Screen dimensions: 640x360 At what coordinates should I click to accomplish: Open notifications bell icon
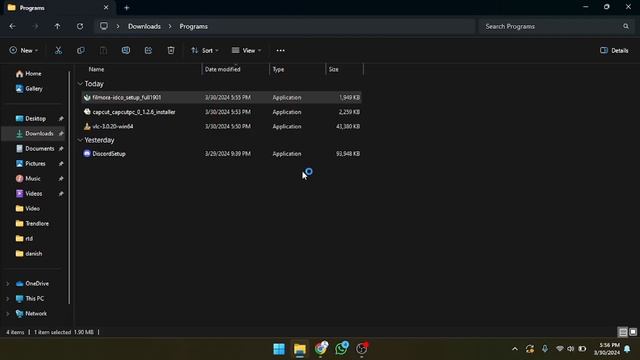click(x=627, y=349)
